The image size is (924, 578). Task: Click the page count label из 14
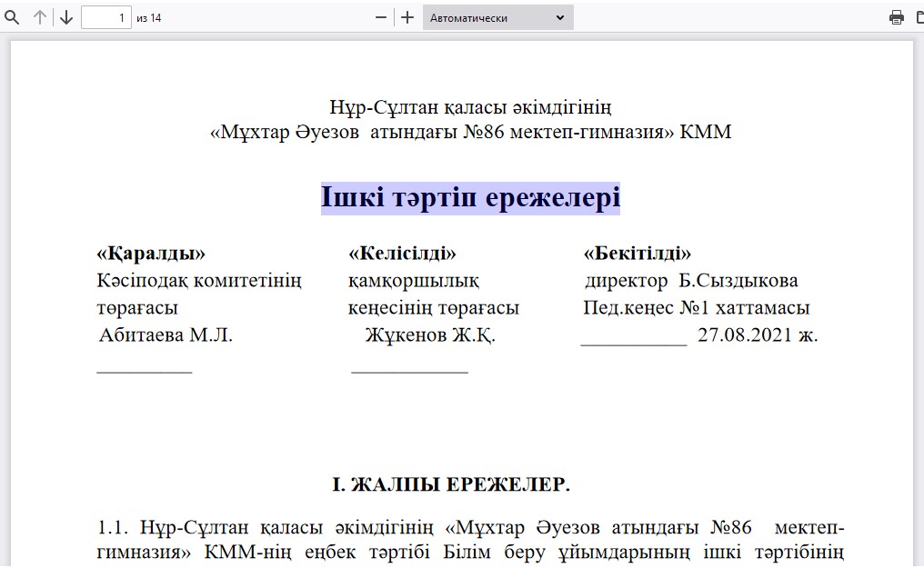point(146,16)
